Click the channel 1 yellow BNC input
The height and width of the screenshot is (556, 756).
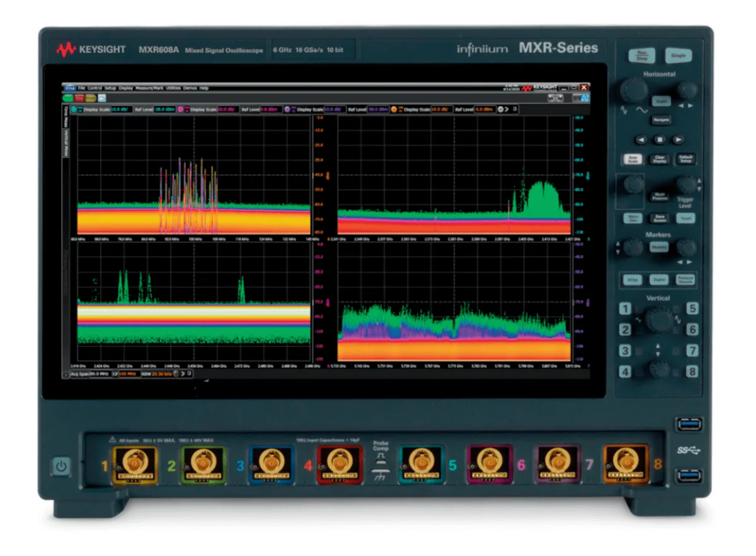134,464
